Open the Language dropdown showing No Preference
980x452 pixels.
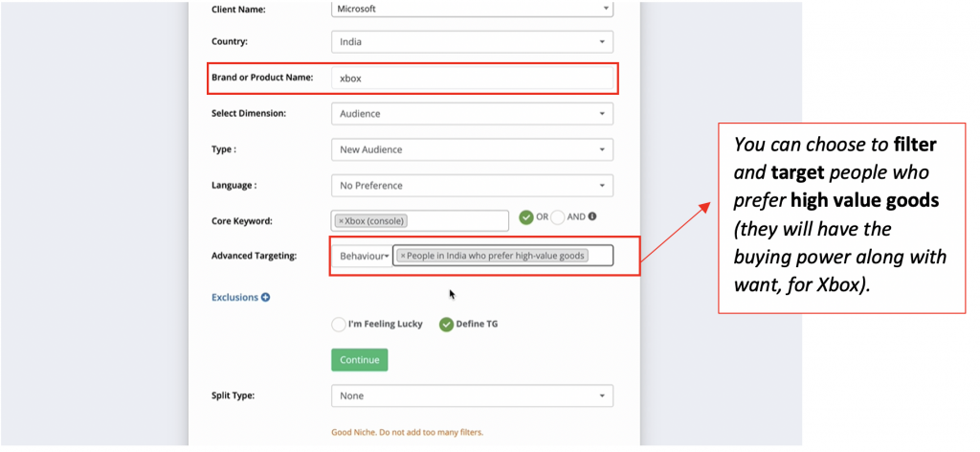pyautogui.click(x=472, y=185)
